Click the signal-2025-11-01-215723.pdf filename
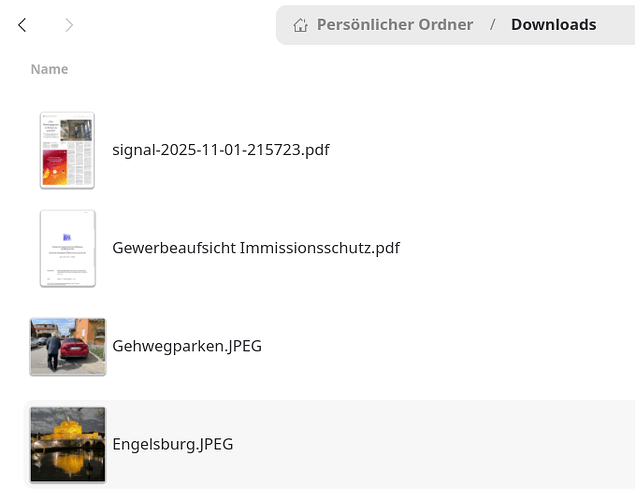 point(221,150)
